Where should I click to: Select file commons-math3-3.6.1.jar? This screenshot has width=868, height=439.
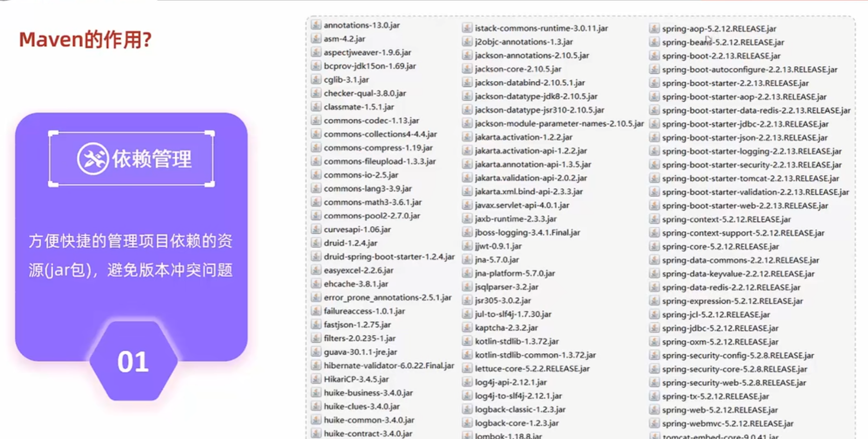373,202
